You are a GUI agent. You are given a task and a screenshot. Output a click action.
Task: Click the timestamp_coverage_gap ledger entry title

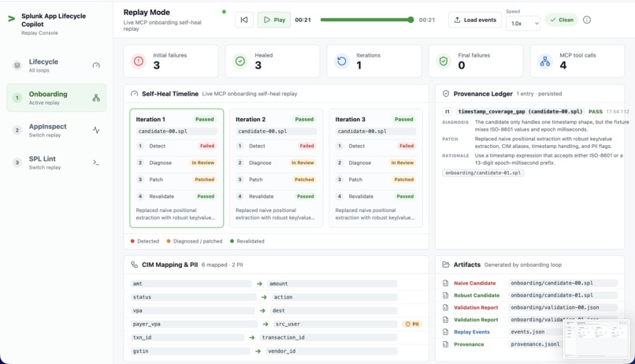[520, 111]
